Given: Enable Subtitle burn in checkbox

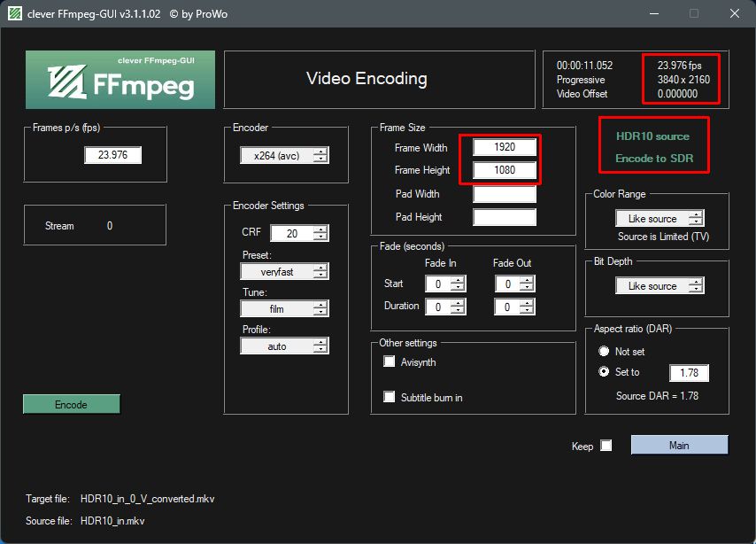Looking at the screenshot, I should tap(390, 397).
